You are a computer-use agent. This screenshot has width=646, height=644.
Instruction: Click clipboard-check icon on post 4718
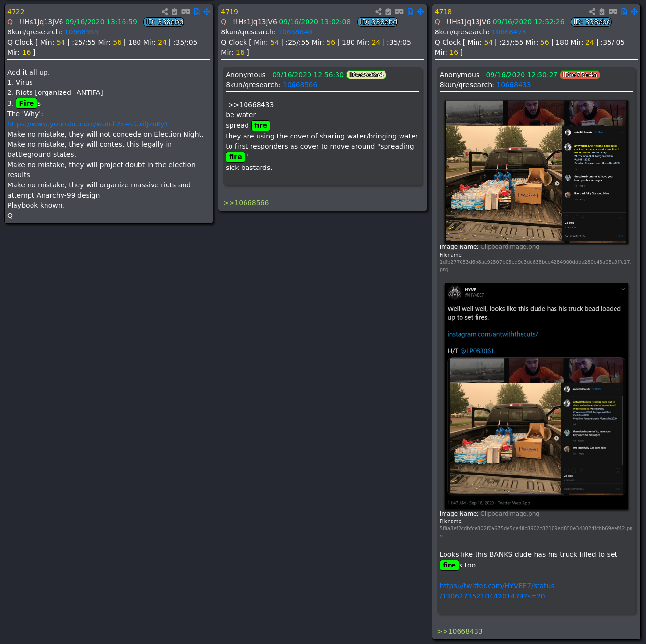602,12
